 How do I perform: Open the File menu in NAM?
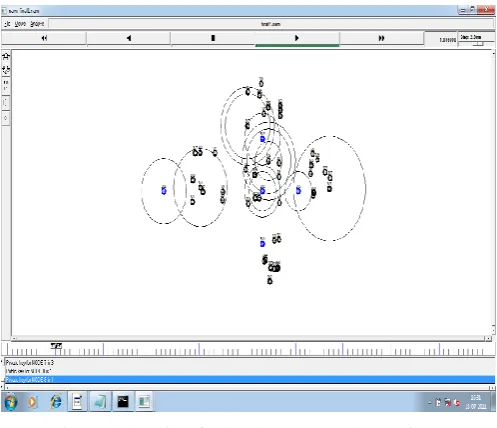[8, 24]
